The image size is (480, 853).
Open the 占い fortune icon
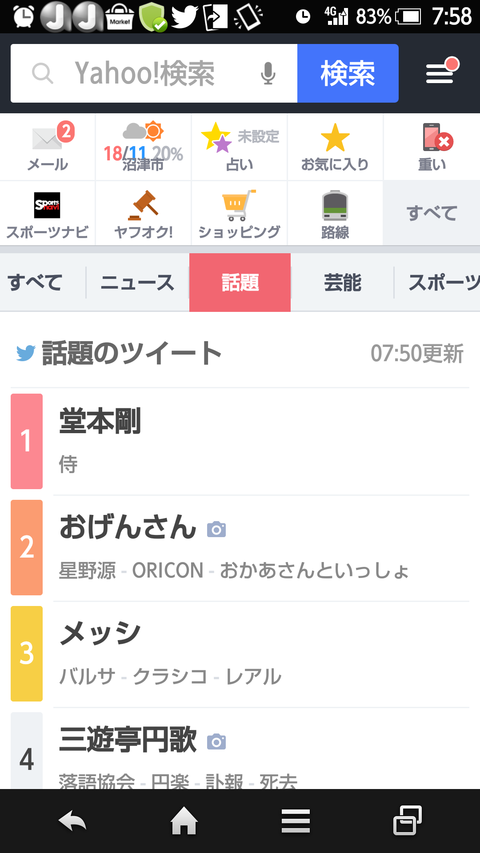[x=239, y=147]
